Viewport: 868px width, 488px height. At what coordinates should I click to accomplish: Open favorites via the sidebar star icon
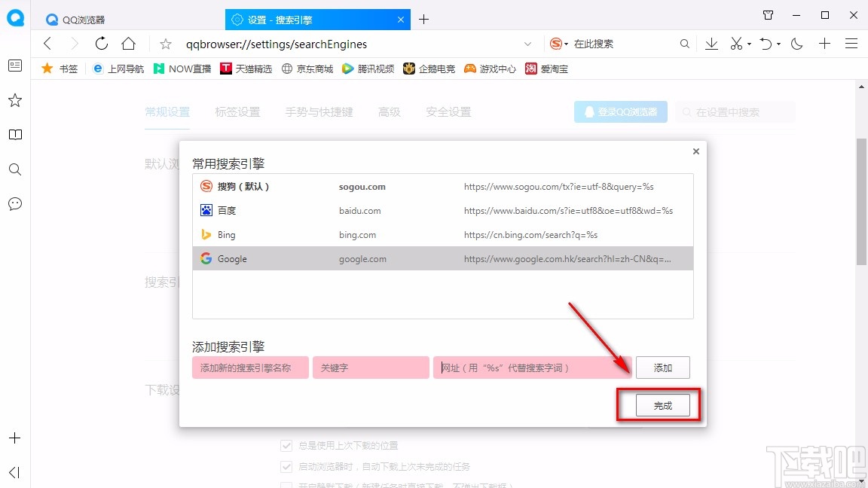[x=14, y=99]
